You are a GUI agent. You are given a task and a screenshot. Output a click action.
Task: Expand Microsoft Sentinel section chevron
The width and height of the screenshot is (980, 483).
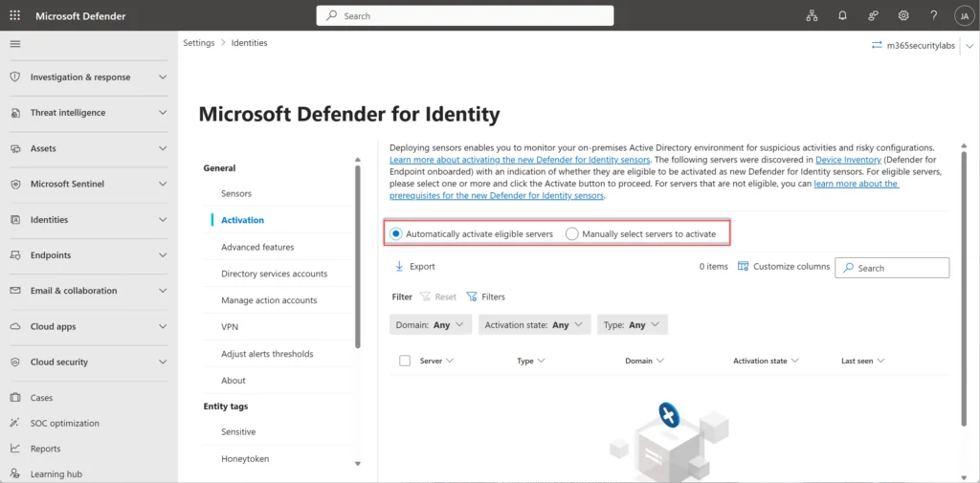pos(163,185)
